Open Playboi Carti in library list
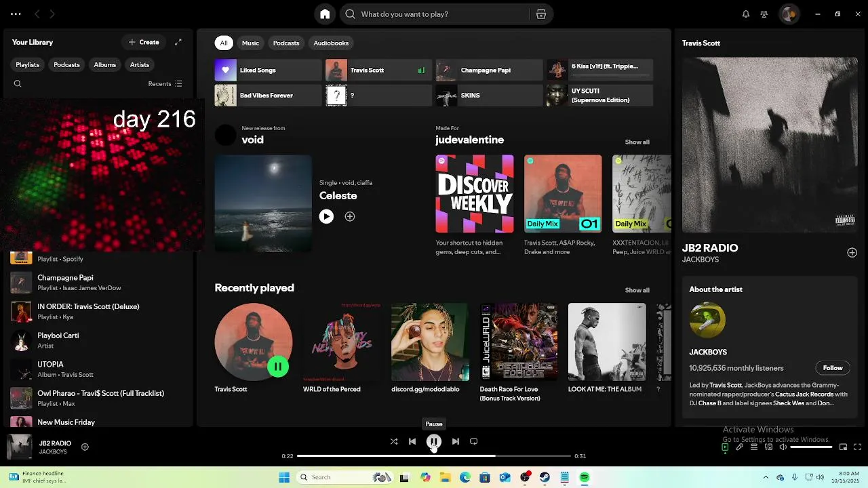868x488 pixels. [98, 340]
